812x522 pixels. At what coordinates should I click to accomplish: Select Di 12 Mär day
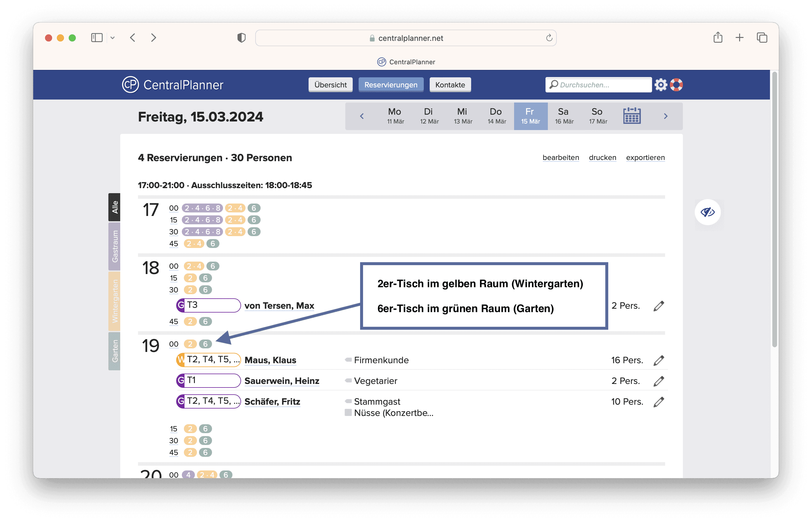(x=429, y=116)
